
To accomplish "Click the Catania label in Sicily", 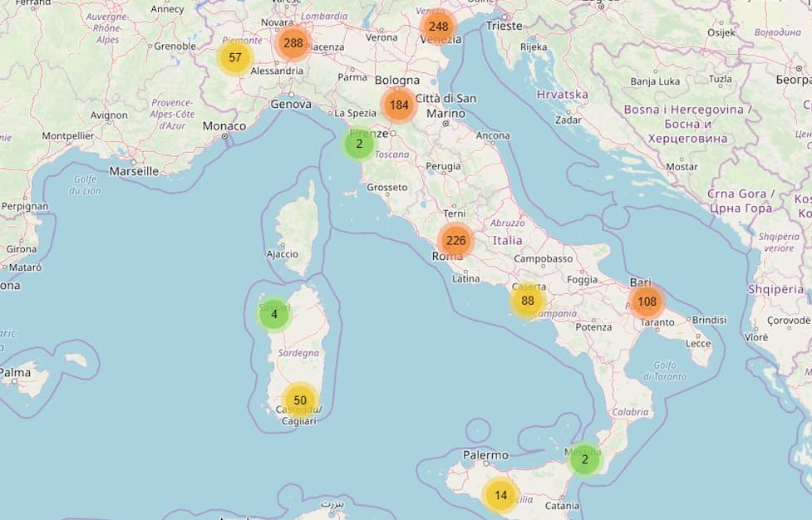I will [x=562, y=505].
